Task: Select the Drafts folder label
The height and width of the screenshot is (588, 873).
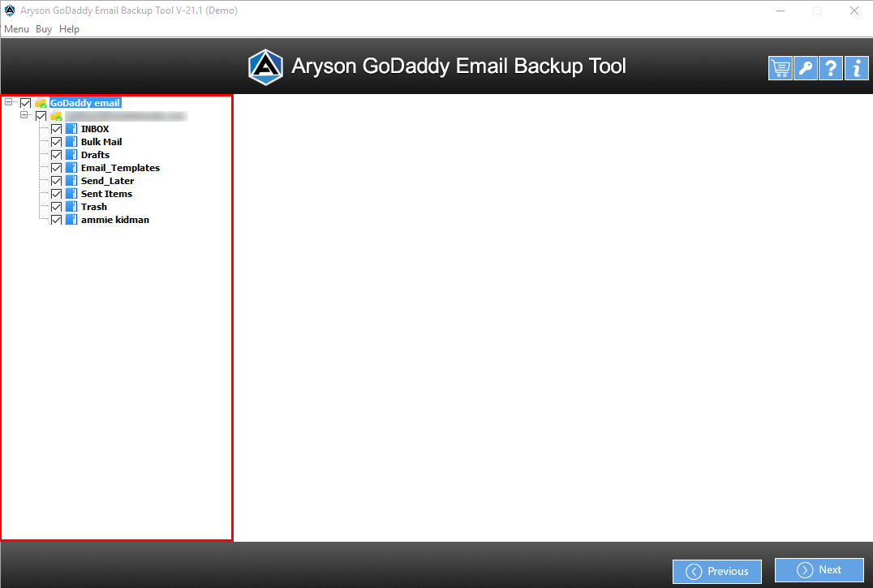Action: [x=95, y=155]
